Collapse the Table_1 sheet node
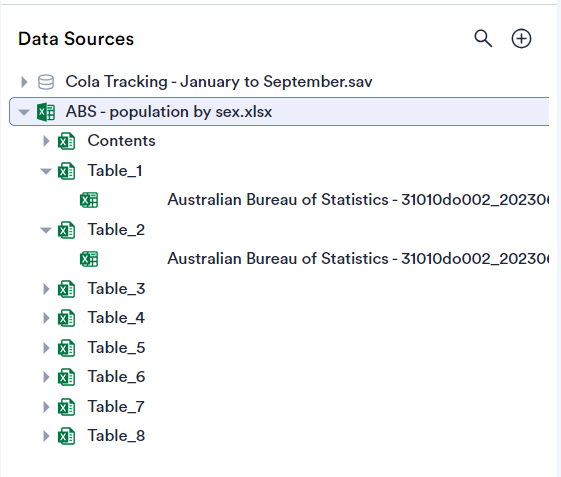 [x=46, y=171]
